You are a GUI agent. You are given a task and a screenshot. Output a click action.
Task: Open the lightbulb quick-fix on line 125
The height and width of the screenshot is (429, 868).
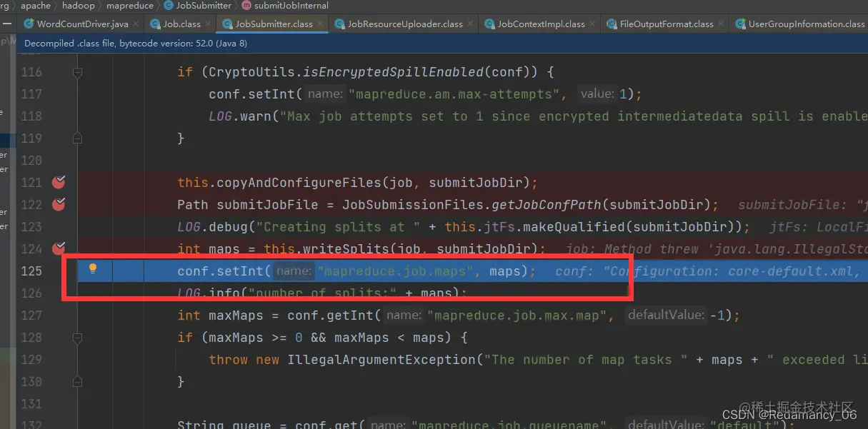pyautogui.click(x=92, y=269)
